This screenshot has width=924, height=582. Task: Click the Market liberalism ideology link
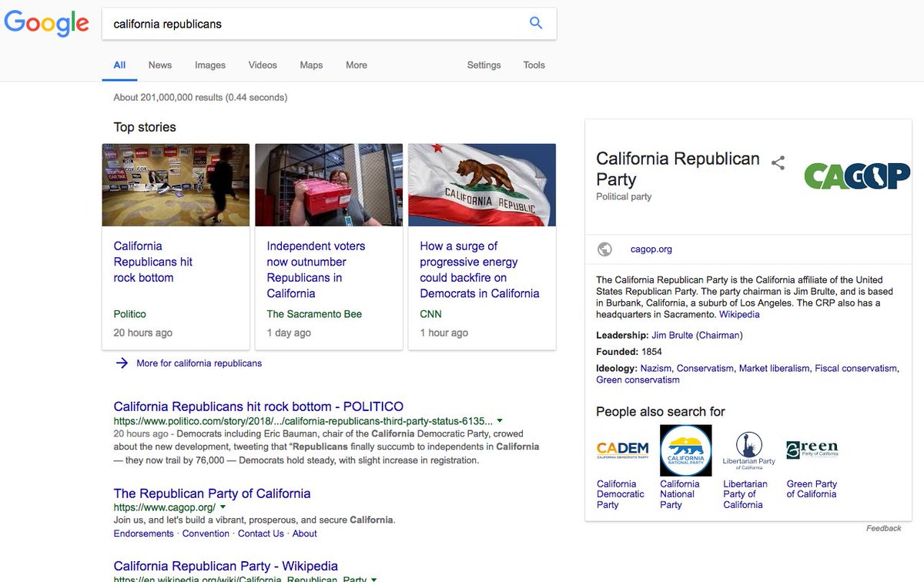tap(774, 368)
